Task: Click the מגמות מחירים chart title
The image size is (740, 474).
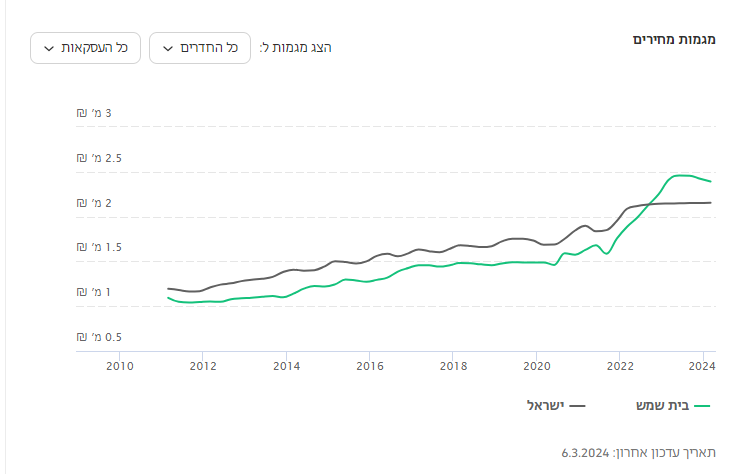Action: [x=673, y=39]
